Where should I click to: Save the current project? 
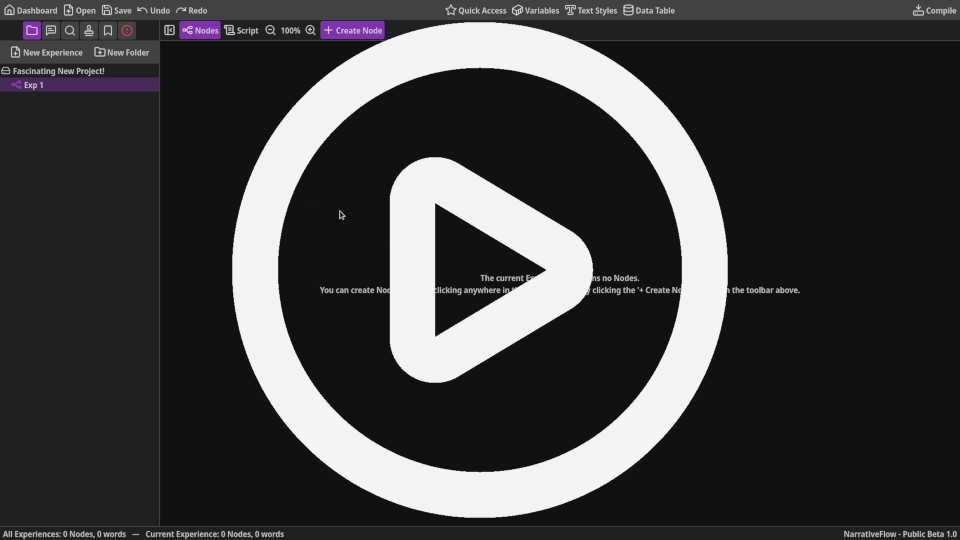click(x=116, y=10)
